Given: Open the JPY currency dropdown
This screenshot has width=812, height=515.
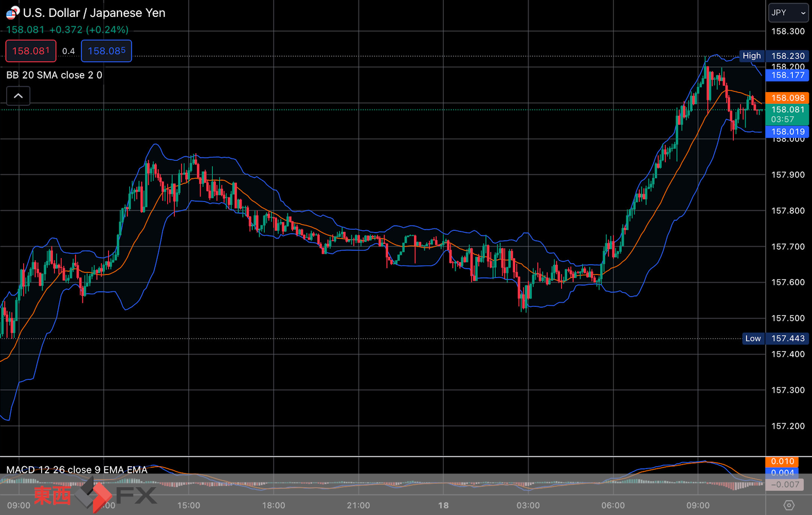Looking at the screenshot, I should [x=788, y=13].
